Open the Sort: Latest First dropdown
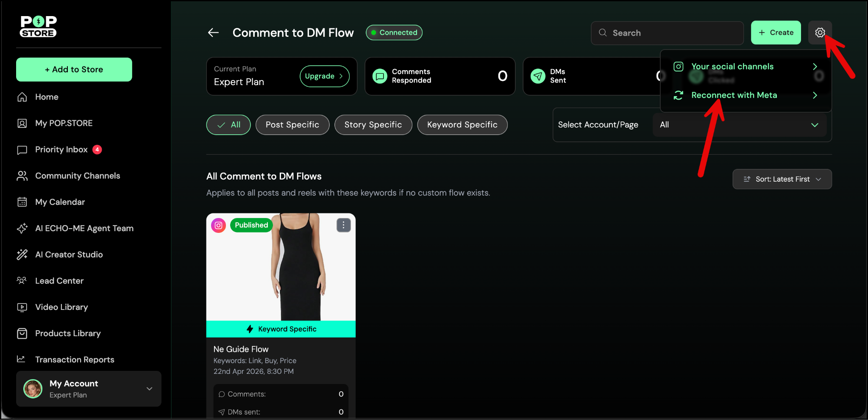The height and width of the screenshot is (420, 868). 782,179
